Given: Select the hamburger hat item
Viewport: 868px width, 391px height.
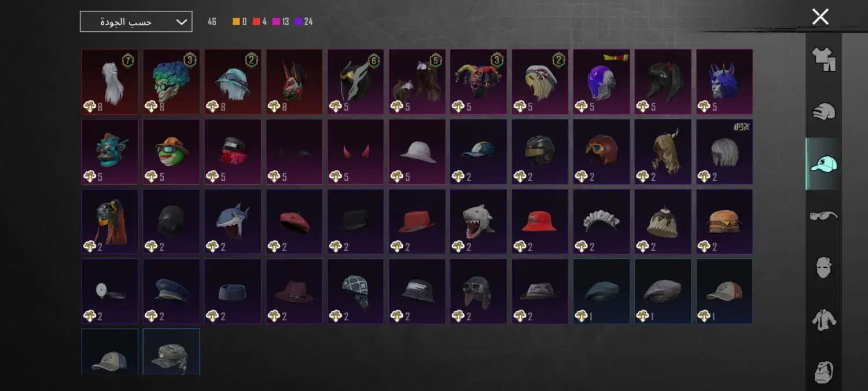Looking at the screenshot, I should click(x=724, y=222).
